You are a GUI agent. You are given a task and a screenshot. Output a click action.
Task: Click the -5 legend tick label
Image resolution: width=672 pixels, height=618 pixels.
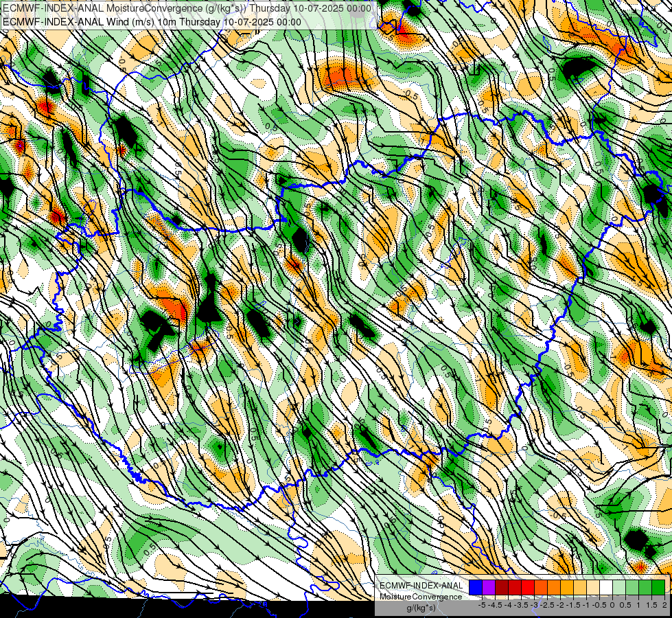pos(482,605)
